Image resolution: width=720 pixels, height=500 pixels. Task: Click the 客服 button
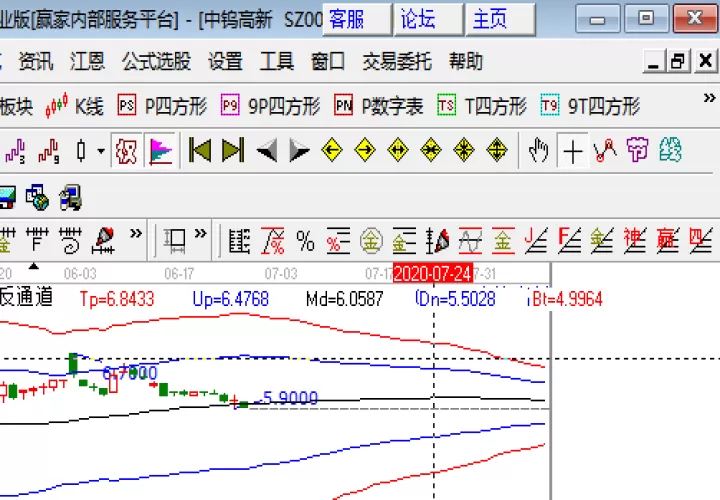click(357, 19)
